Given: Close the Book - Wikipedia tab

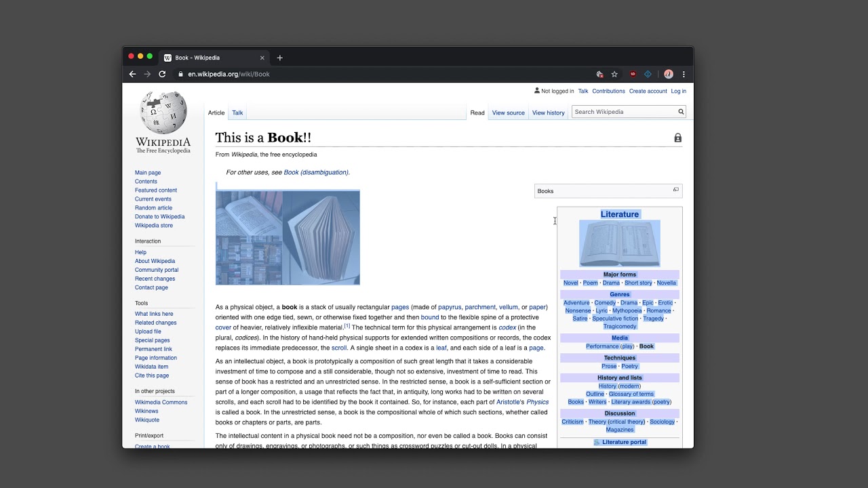Looking at the screenshot, I should coord(262,58).
